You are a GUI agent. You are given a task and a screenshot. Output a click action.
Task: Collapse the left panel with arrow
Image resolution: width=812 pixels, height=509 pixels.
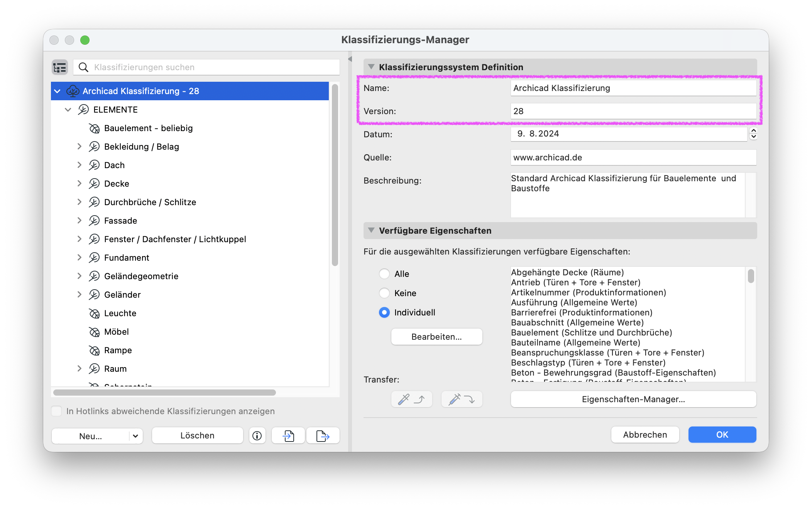coord(350,59)
